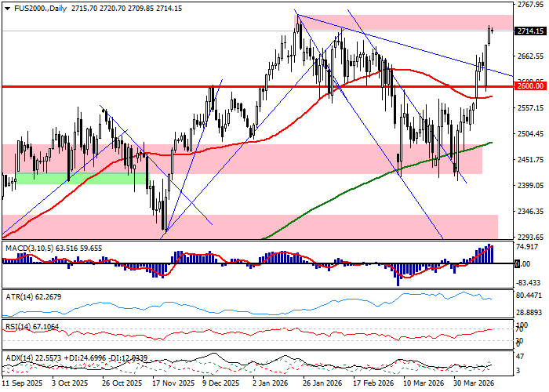The height and width of the screenshot is (392, 549).
Task: Click the 2767.95 price axis label
Action: point(531,5)
